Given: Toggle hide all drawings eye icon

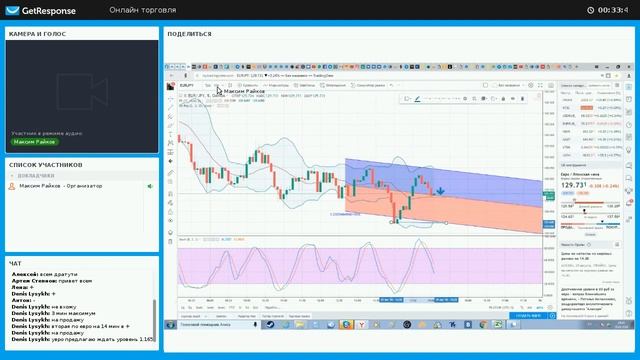Looking at the screenshot, I should 171,221.
